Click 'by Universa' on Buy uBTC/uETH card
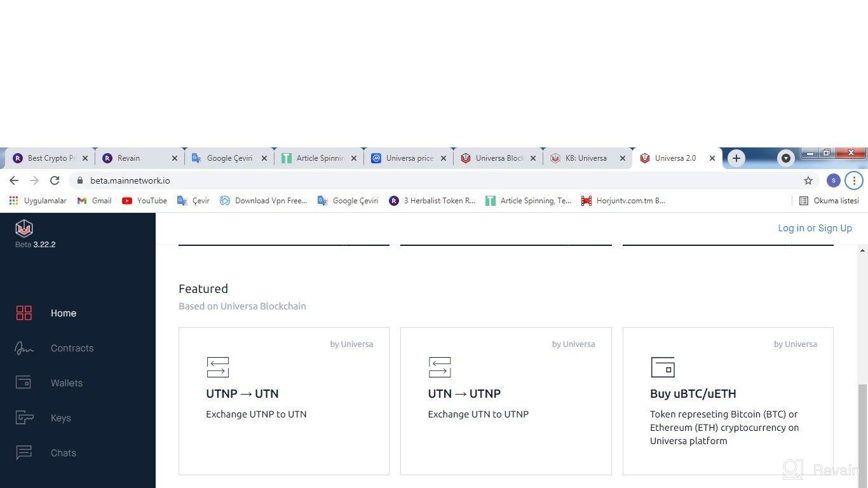 click(x=796, y=344)
